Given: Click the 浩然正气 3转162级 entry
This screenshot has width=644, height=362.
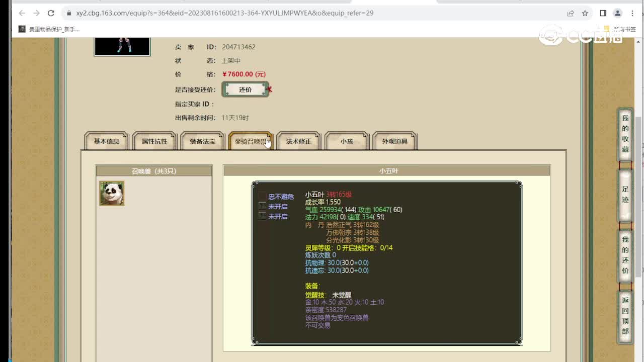Looking at the screenshot, I should coord(352,225).
